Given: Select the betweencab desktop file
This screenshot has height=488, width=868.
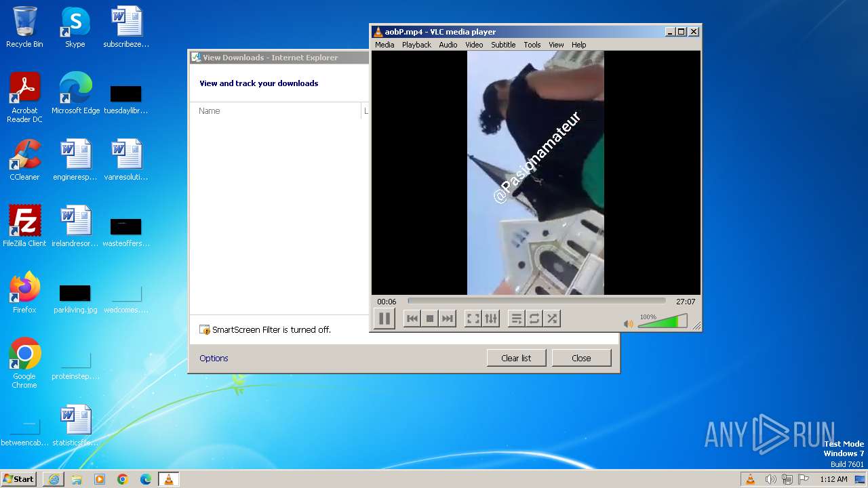Looking at the screenshot, I should (x=24, y=432).
